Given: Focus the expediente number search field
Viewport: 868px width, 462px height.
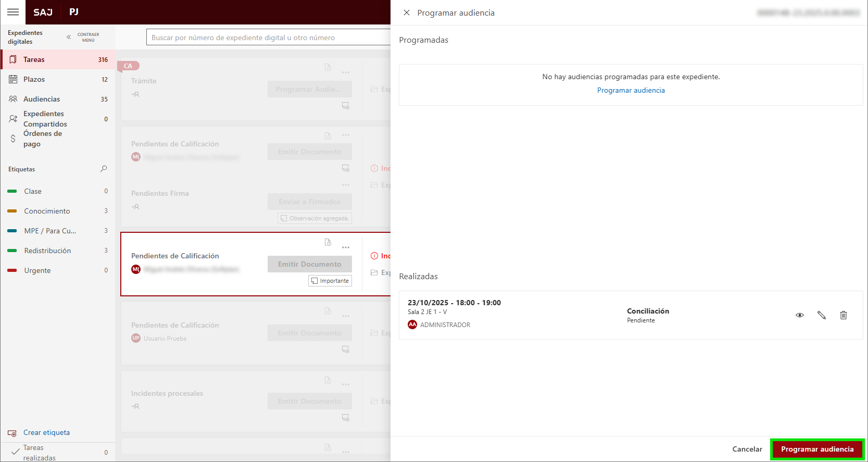Looking at the screenshot, I should (268, 38).
